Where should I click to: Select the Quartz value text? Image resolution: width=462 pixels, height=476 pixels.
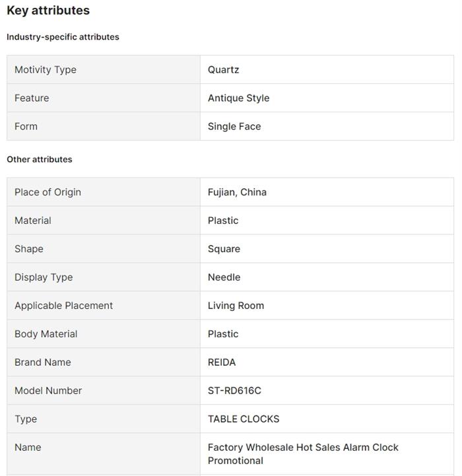(223, 69)
